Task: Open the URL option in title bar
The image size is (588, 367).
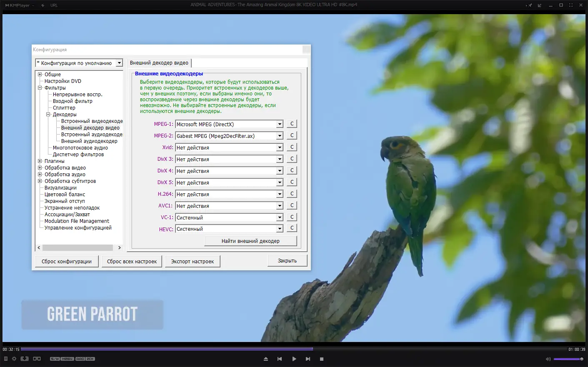Action: point(54,5)
